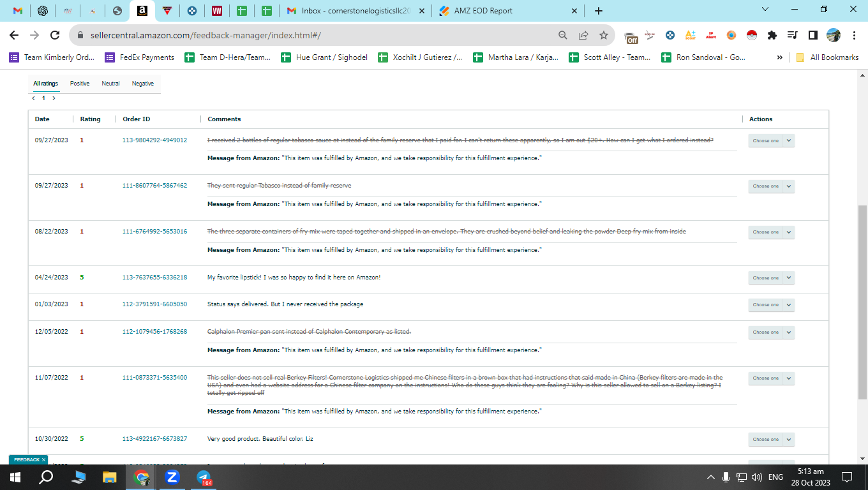Open the Chrome profile avatar
The width and height of the screenshot is (868, 490).
click(x=833, y=35)
